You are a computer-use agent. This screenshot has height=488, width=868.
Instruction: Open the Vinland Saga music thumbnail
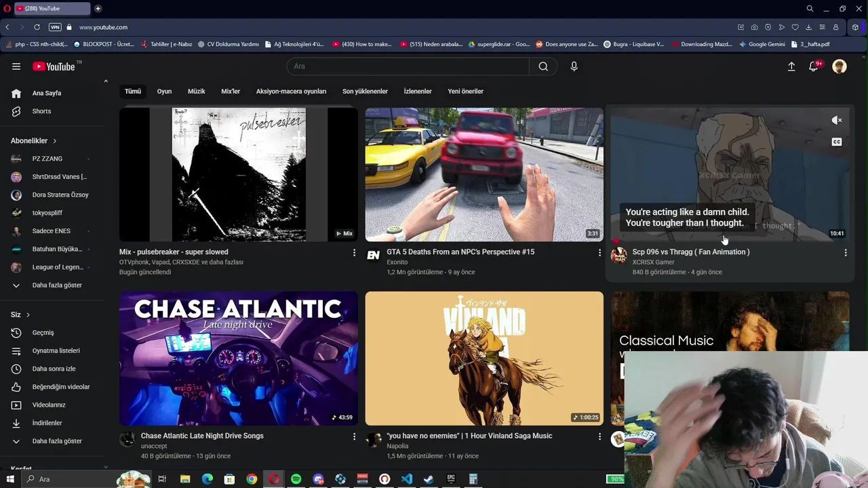pyautogui.click(x=484, y=359)
